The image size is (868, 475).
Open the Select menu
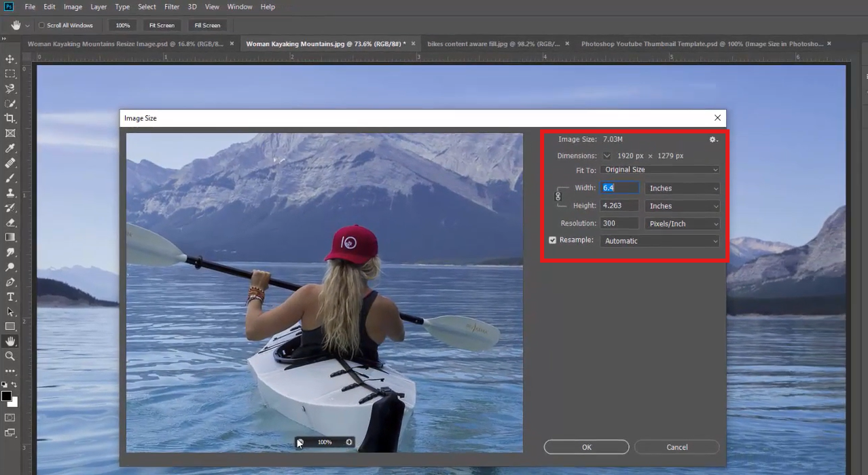tap(147, 7)
